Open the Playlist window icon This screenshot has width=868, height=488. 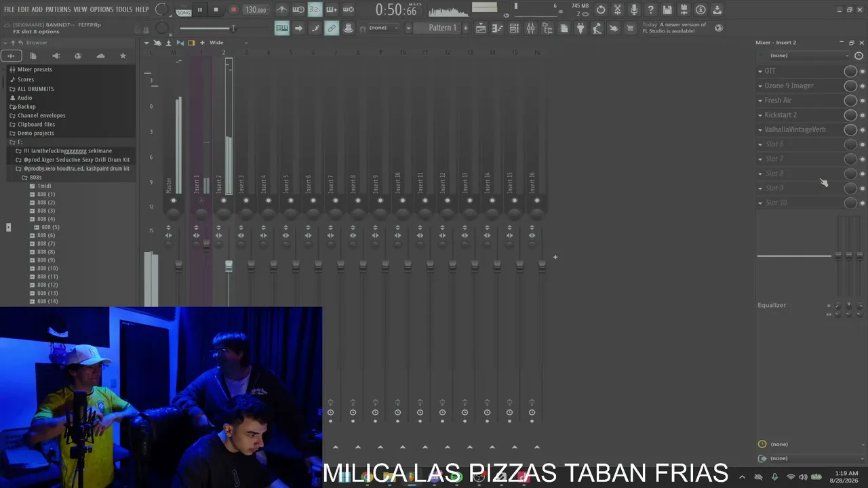pyautogui.click(x=481, y=28)
